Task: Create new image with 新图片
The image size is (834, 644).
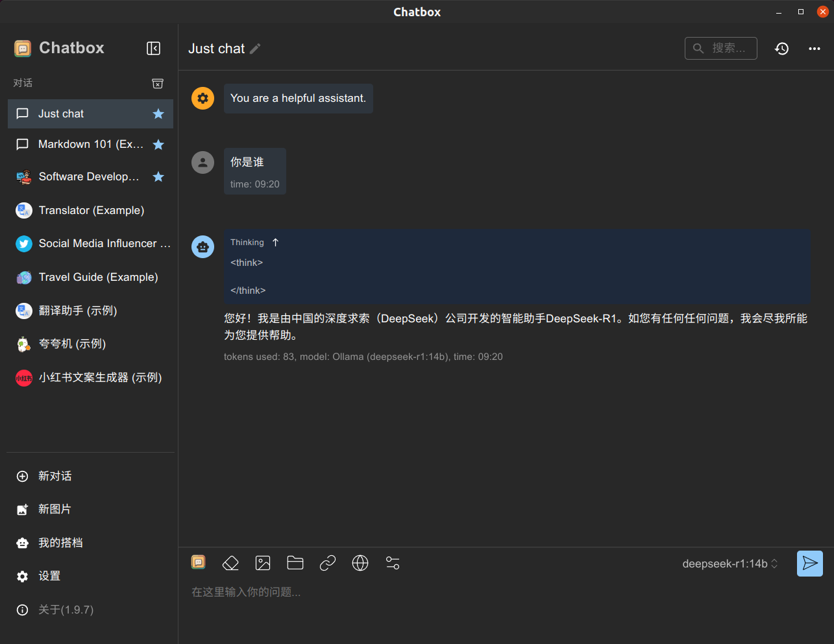Action: (x=90, y=509)
